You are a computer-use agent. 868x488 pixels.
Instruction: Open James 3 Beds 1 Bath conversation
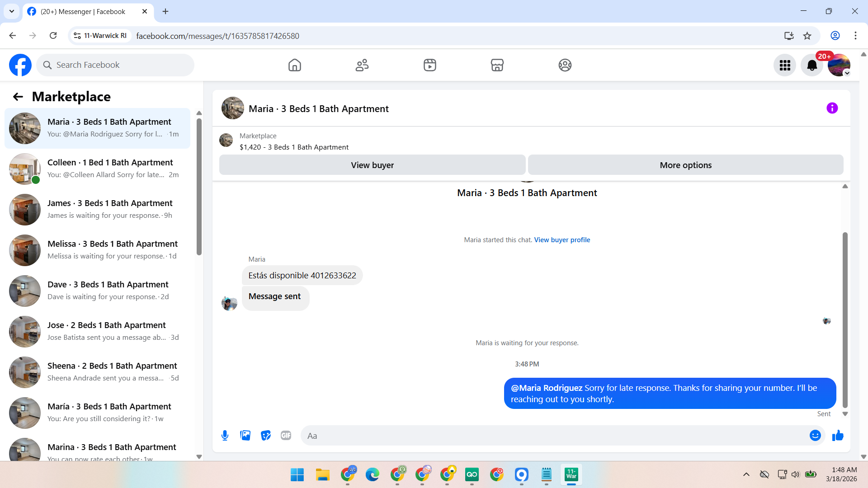pos(97,210)
